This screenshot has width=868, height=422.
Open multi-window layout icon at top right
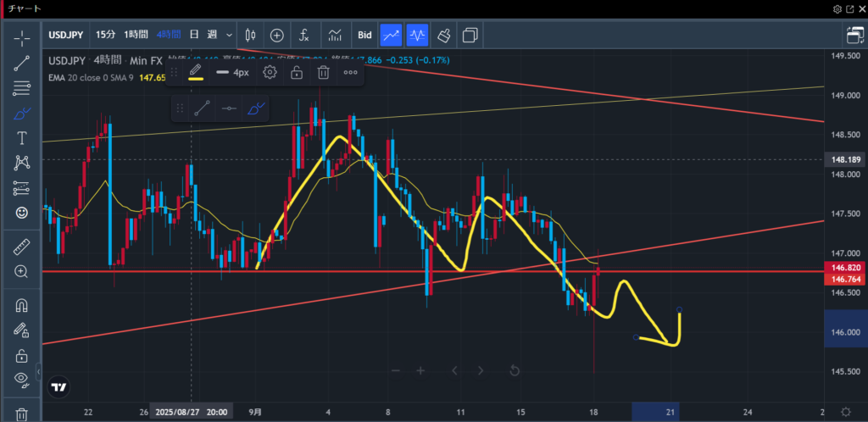855,36
